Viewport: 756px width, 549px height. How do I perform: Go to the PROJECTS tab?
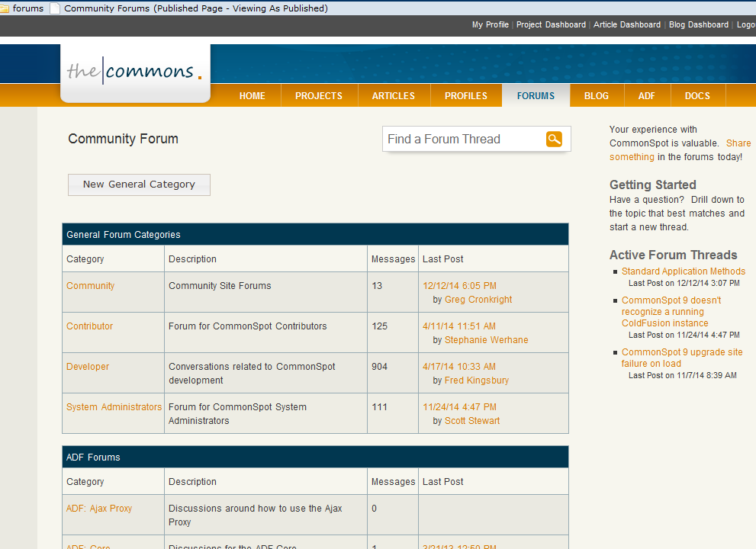pos(319,95)
